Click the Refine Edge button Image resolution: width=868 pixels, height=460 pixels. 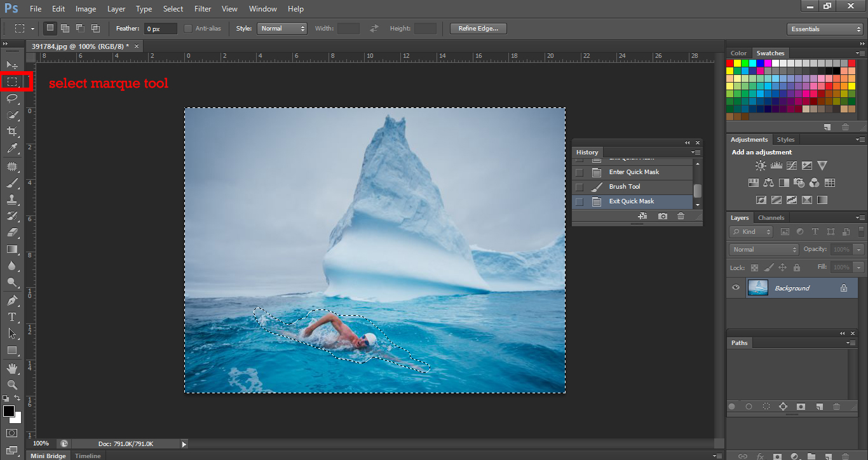coord(478,29)
